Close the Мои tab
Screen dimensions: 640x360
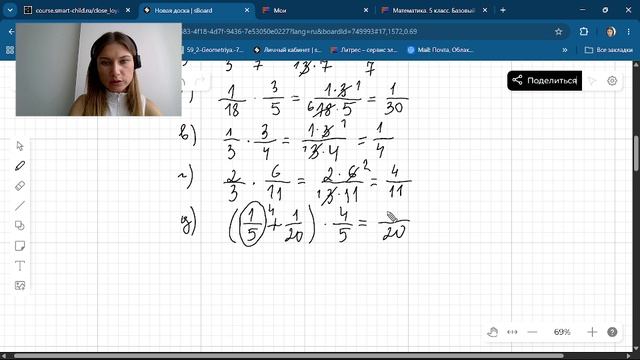point(366,10)
